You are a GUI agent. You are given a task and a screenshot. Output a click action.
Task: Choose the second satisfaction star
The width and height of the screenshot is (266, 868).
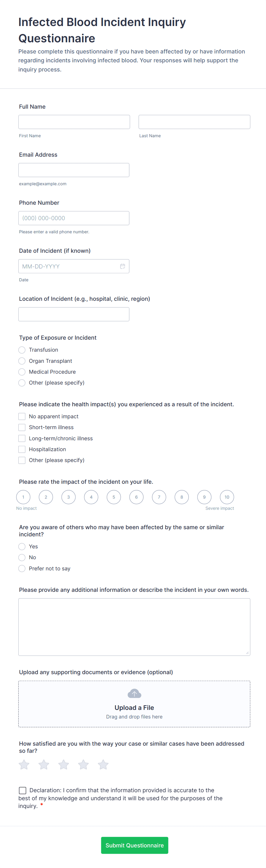pos(44,765)
